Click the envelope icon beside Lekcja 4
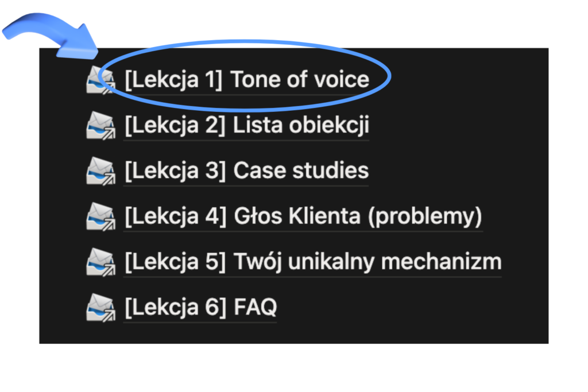Screen dimensions: 588x392 click(100, 218)
